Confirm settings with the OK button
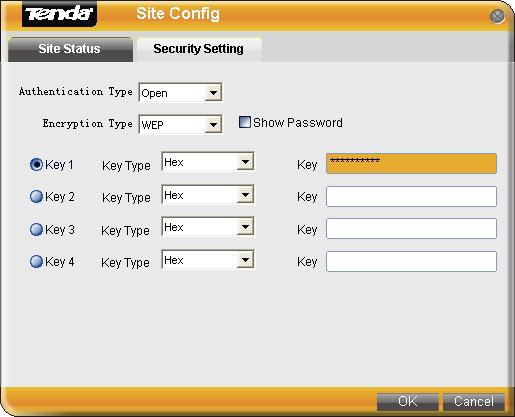The height and width of the screenshot is (417, 515). click(408, 402)
